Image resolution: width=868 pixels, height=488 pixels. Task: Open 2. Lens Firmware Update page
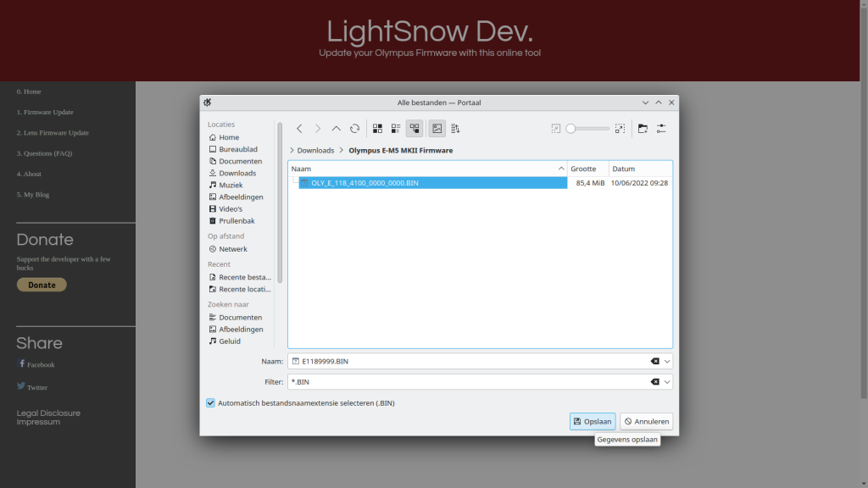pyautogui.click(x=53, y=133)
